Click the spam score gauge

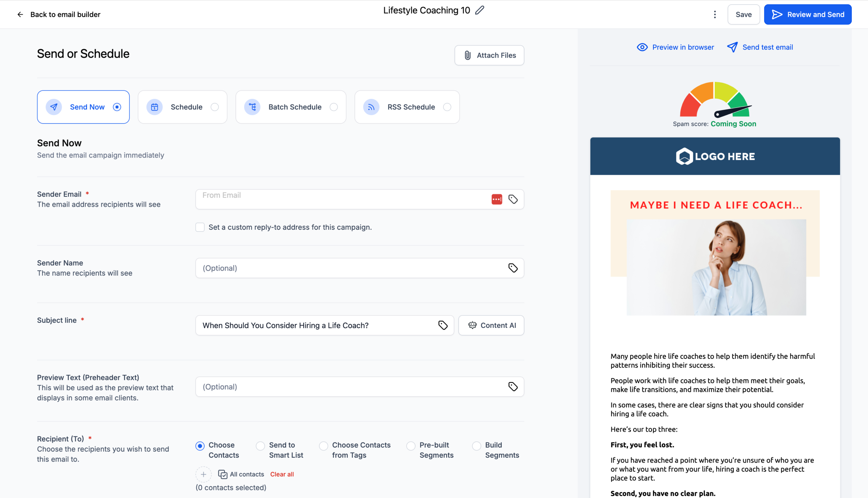coord(715,100)
